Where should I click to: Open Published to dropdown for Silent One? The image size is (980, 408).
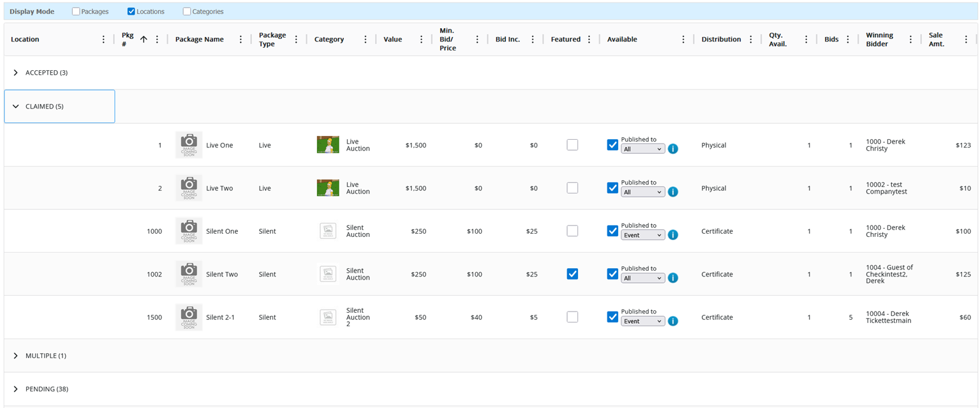tap(642, 235)
